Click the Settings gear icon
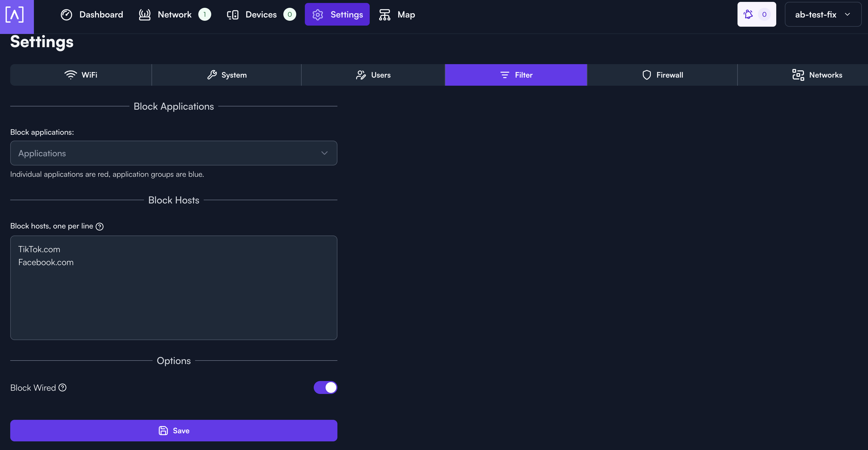The width and height of the screenshot is (868, 450). click(317, 15)
